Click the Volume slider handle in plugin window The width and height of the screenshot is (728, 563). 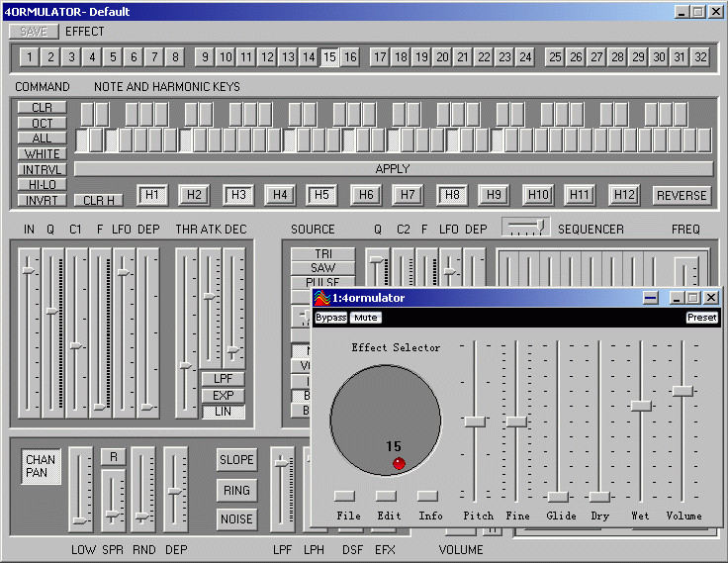click(682, 391)
